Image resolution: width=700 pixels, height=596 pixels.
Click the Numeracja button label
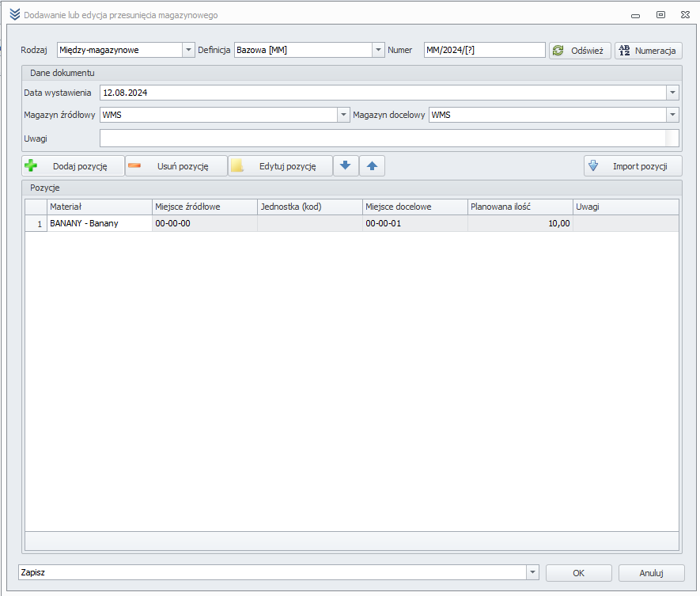655,51
